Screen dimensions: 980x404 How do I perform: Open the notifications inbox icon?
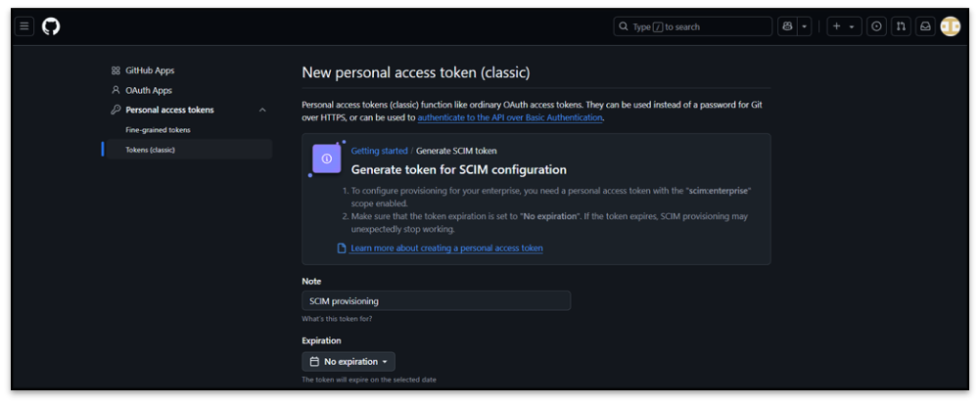pyautogui.click(x=924, y=26)
